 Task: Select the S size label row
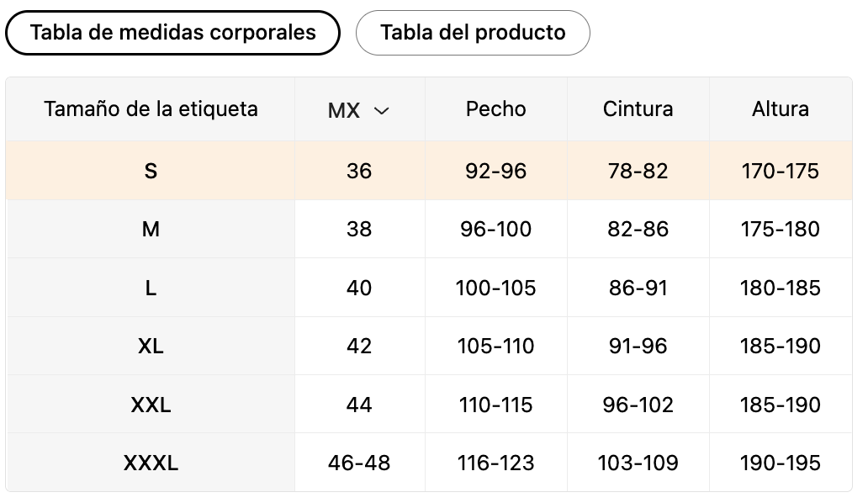click(x=429, y=171)
